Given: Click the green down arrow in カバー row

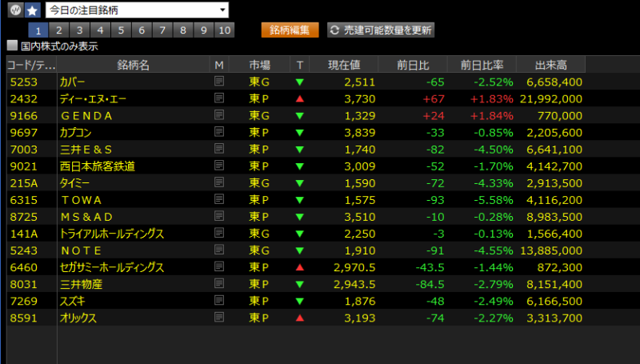Looking at the screenshot, I should 299,82.
